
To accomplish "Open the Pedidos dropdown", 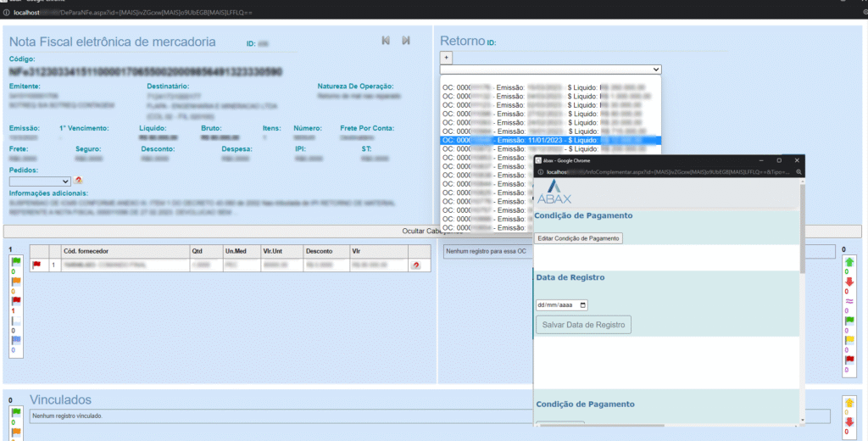I will click(x=39, y=181).
